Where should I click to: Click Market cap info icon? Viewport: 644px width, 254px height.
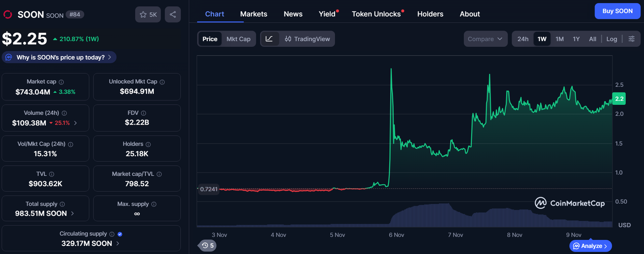(61, 82)
